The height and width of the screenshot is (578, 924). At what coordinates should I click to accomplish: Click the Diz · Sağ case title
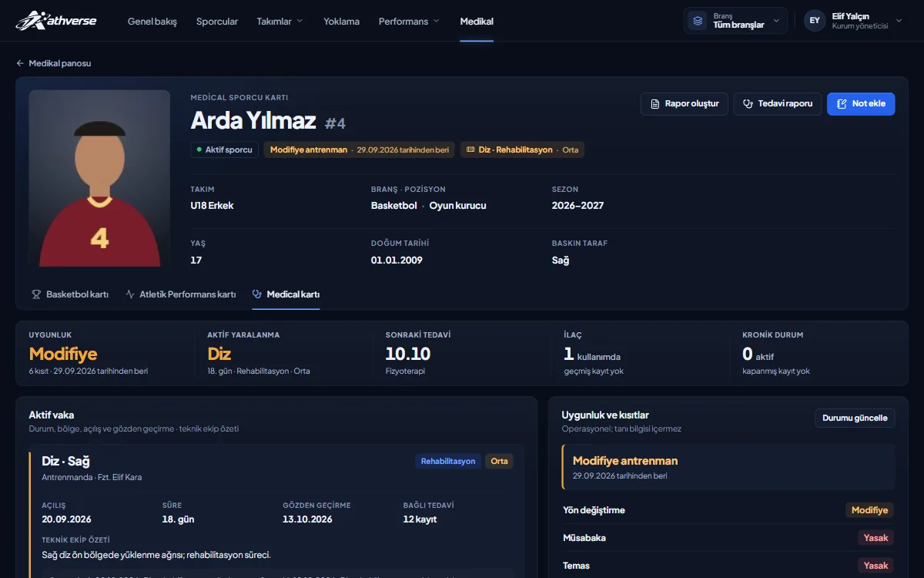tap(66, 461)
